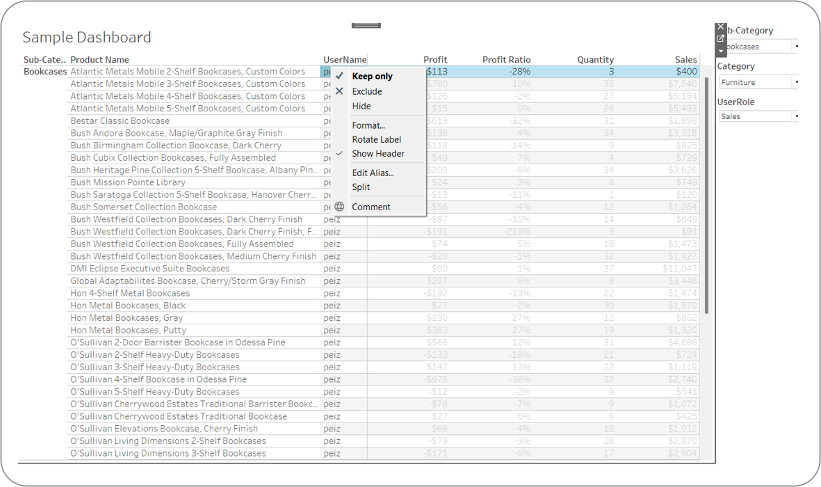Click the globe icon beside Comment
This screenshot has height=487, width=821.
[x=339, y=207]
